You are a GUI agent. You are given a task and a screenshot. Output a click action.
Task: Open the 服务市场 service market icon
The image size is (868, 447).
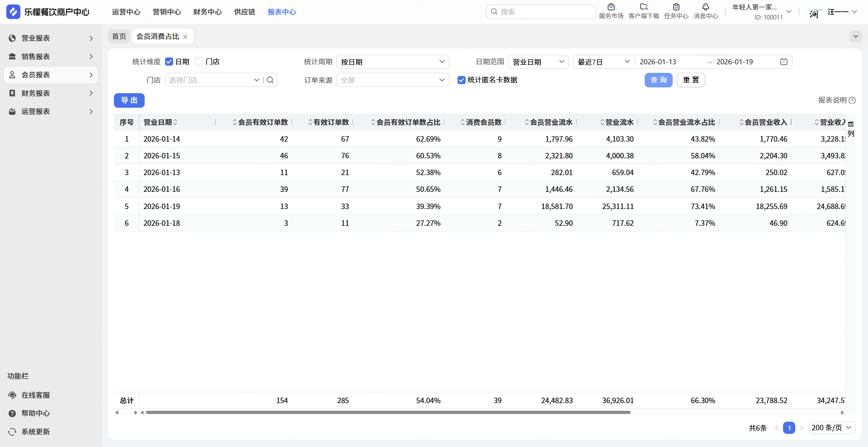click(x=611, y=8)
